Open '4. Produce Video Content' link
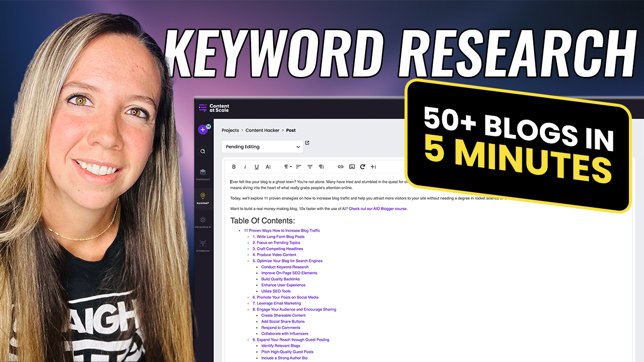Viewport: 644px width, 362px height. click(274, 255)
